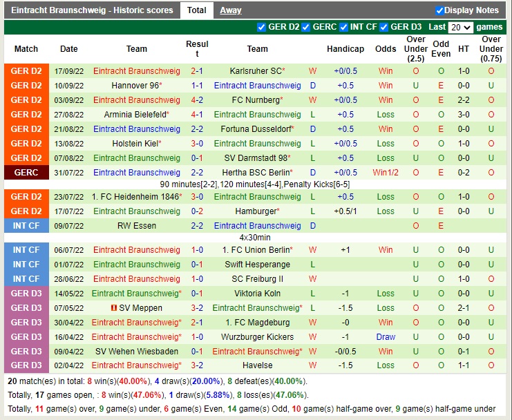
Task: Toggle the Display Notes checkbox
Action: pyautogui.click(x=440, y=10)
